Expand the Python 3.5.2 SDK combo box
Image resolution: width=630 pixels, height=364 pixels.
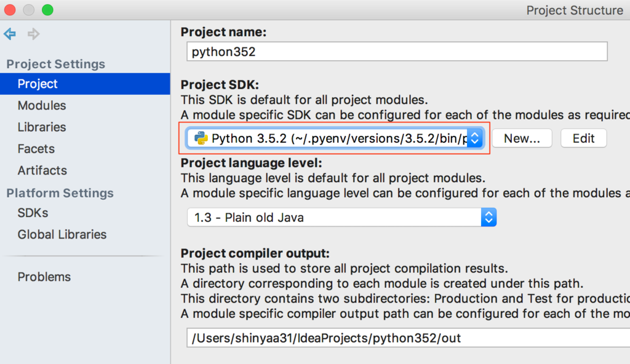click(x=335, y=138)
